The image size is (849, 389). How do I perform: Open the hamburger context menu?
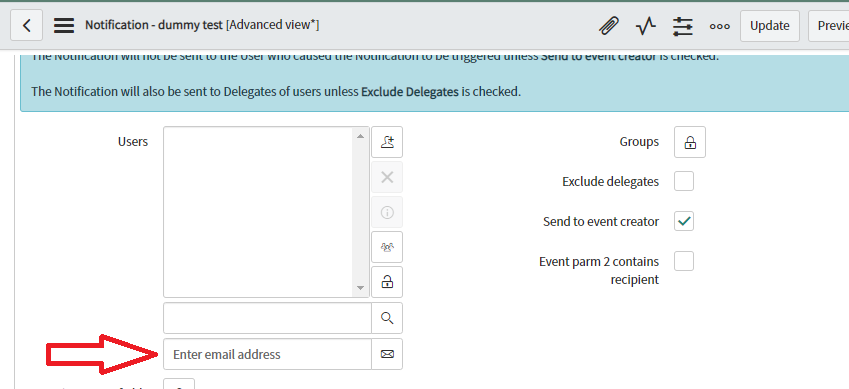pos(63,25)
